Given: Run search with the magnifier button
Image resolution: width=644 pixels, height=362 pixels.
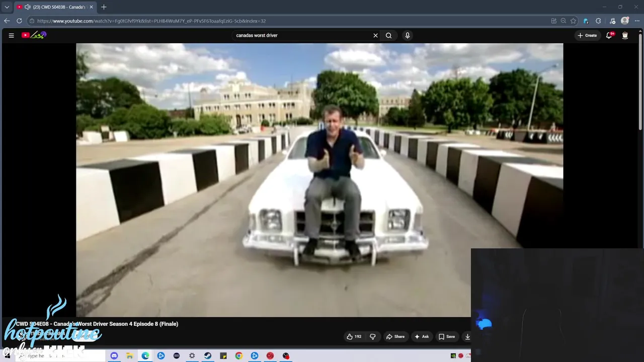Looking at the screenshot, I should click(x=388, y=35).
